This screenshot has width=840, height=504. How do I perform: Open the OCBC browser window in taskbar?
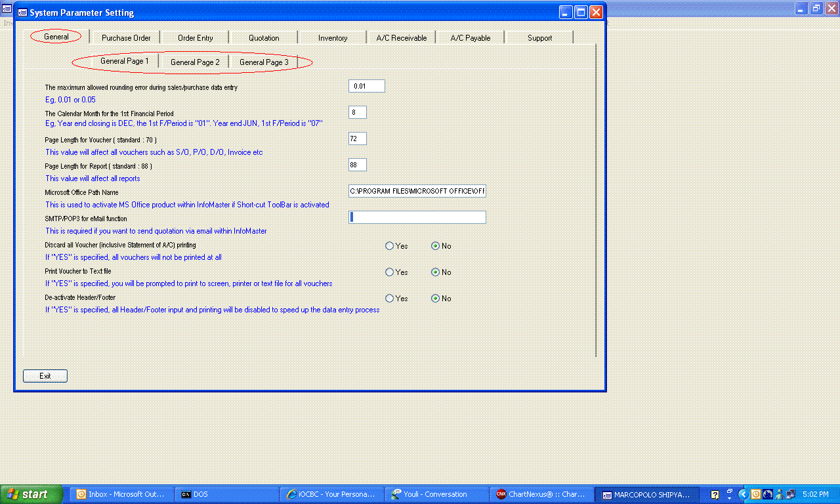[331, 494]
